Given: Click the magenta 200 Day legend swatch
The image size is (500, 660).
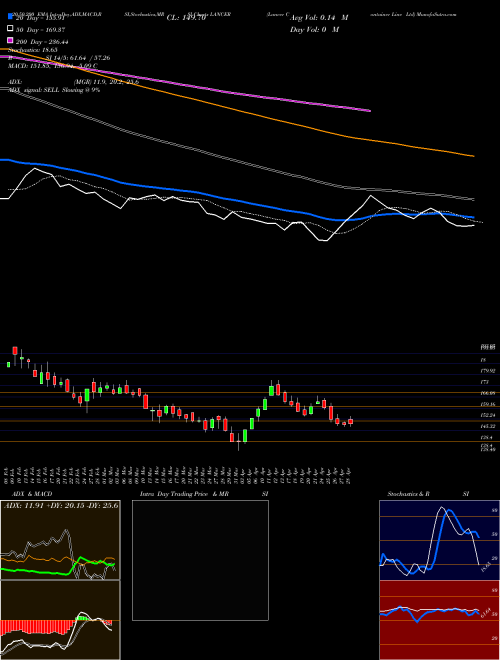Looking at the screenshot, I should (x=10, y=40).
